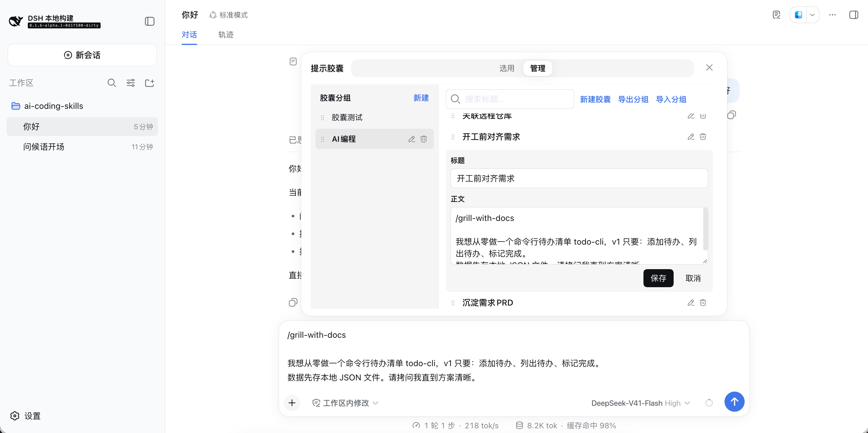Select the 沉淀需求PRD capsule title
Image resolution: width=868 pixels, height=433 pixels.
point(487,303)
